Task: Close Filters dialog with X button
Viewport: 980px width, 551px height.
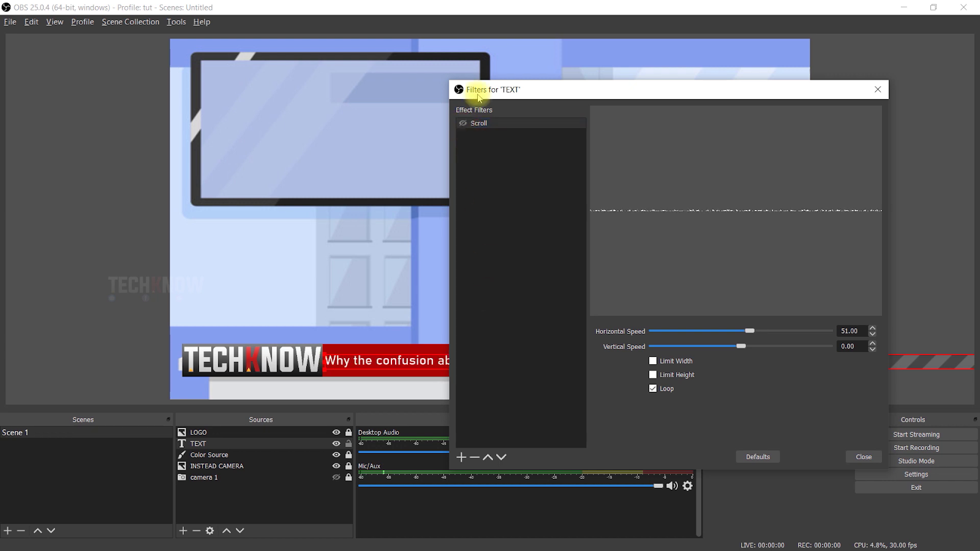Action: click(878, 89)
